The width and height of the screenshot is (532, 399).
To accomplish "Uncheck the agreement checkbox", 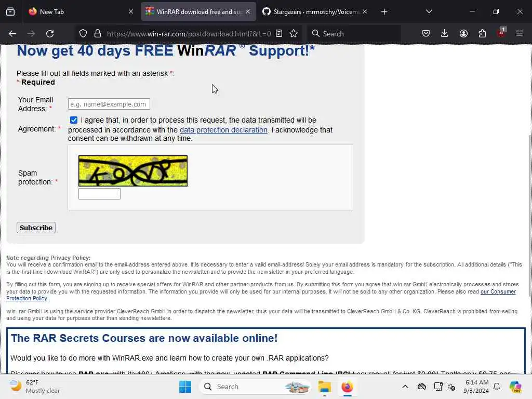I will pyautogui.click(x=74, y=120).
